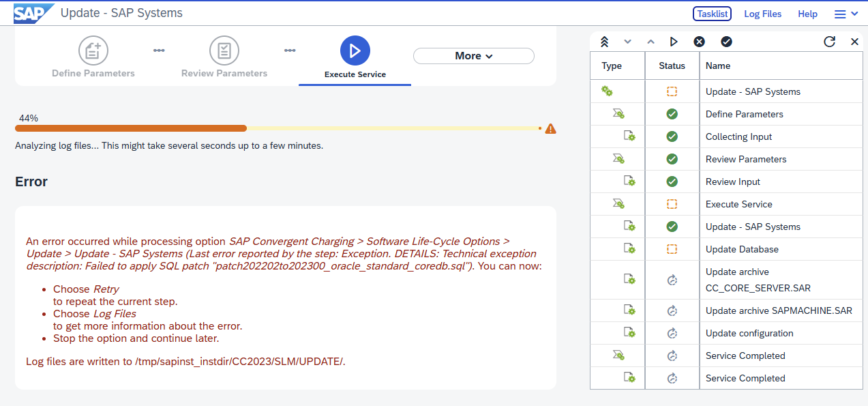Select 'Collecting Input' name in tasklist

[738, 136]
